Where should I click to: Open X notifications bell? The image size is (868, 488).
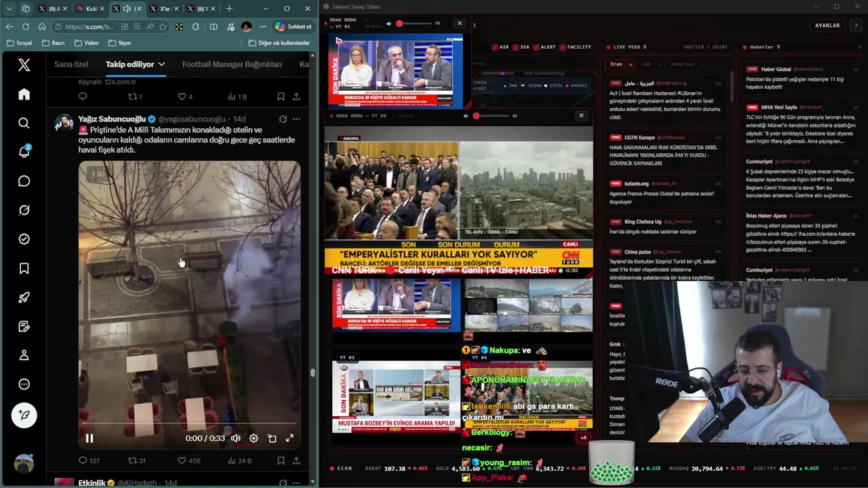pos(24,152)
